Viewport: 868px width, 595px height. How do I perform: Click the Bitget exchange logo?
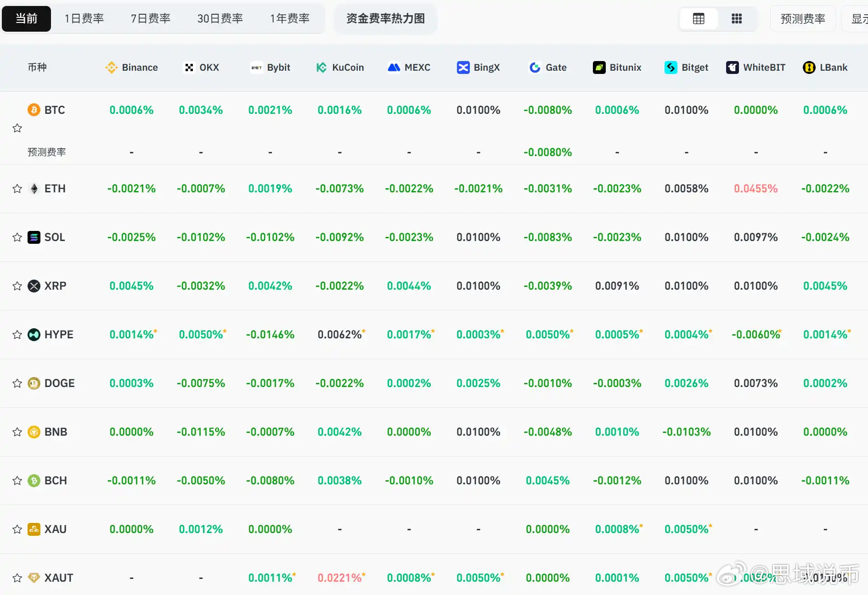coord(671,67)
